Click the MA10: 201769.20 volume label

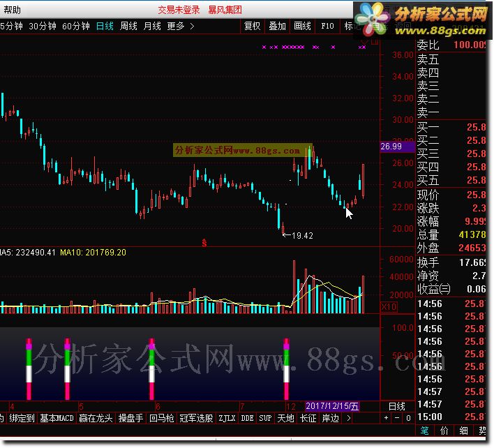pos(93,253)
